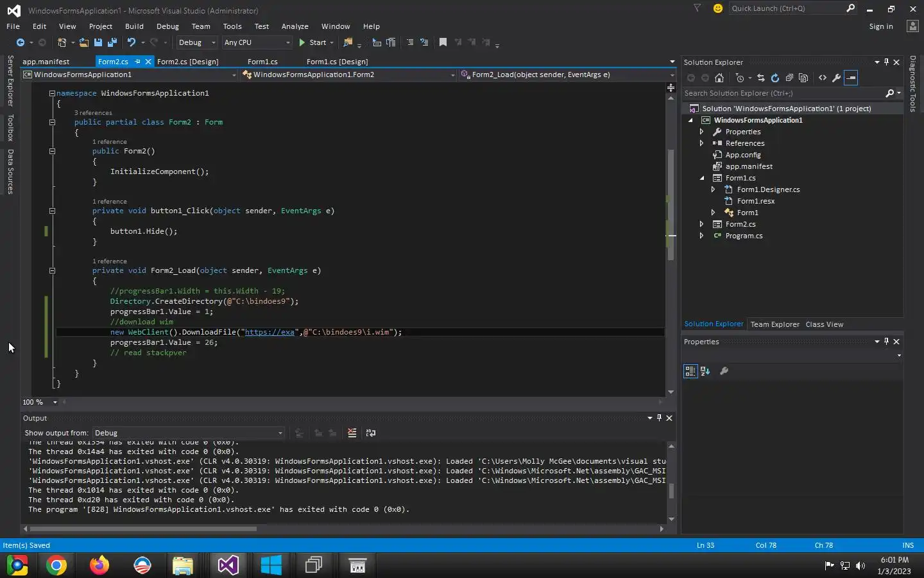Save the current file using the Save icon
This screenshot has height=578, width=924.
98,42
